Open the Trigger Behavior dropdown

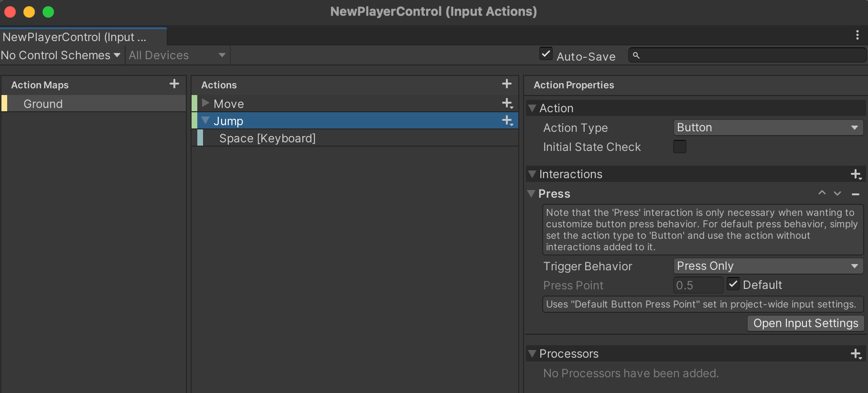coord(768,266)
